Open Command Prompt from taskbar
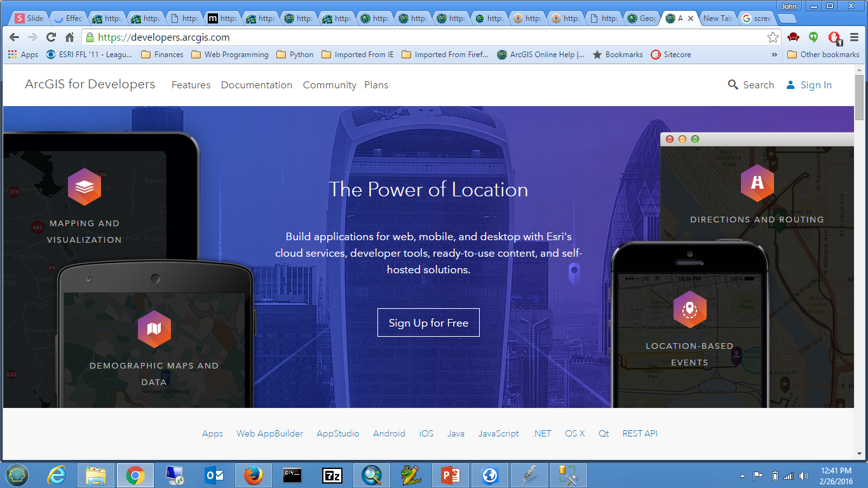The width and height of the screenshot is (868, 488). (293, 475)
